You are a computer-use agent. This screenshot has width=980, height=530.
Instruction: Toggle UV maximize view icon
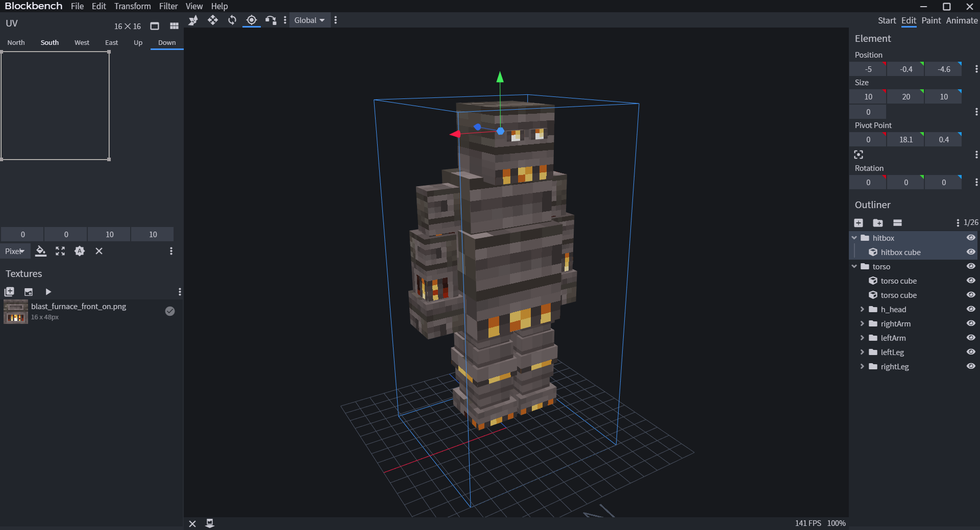(155, 26)
